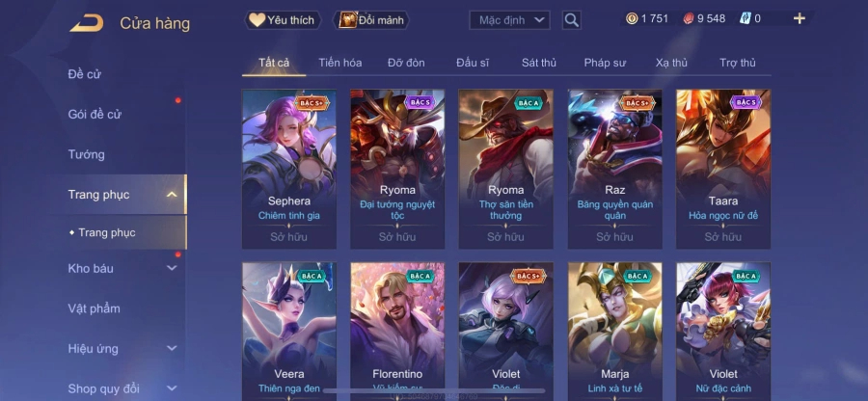Screen dimensions: 868x401
Task: Expand the Shop quy đổi section
Action: (172, 388)
